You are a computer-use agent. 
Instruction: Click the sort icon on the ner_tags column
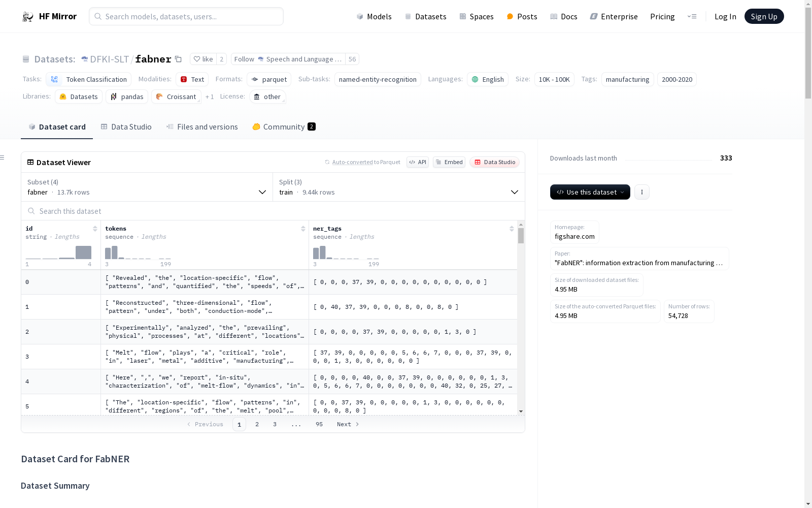pyautogui.click(x=512, y=229)
